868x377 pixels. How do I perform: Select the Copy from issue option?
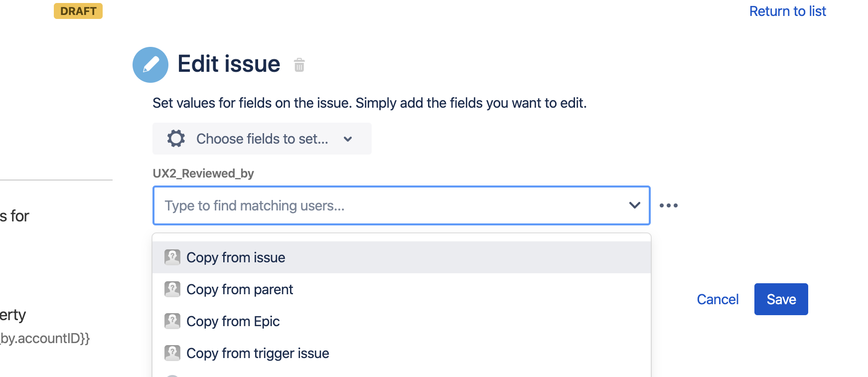(236, 257)
